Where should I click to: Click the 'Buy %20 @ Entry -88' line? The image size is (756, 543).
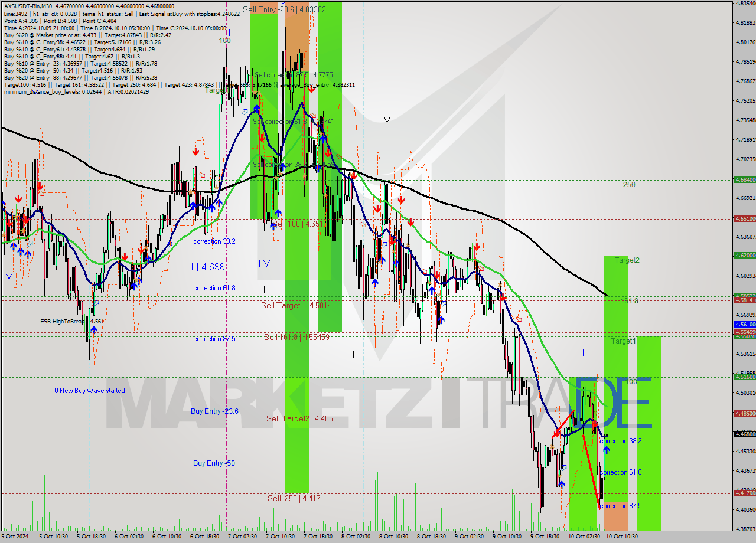click(80, 77)
